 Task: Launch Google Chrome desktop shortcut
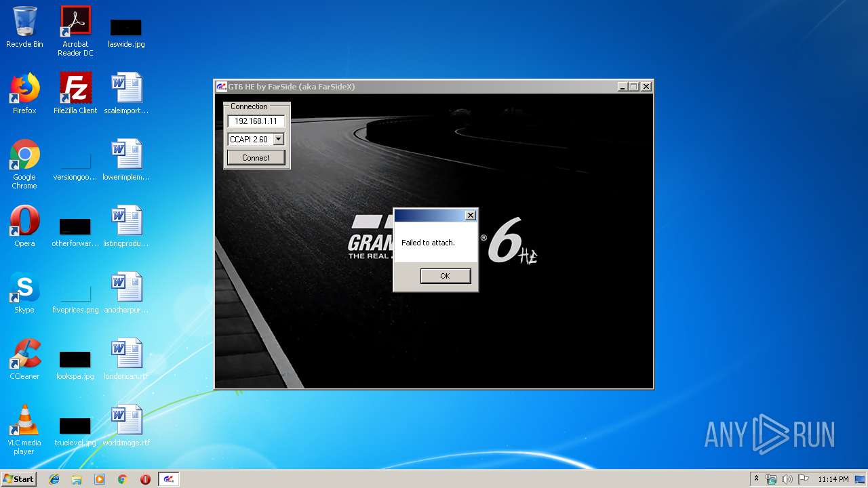coord(24,164)
